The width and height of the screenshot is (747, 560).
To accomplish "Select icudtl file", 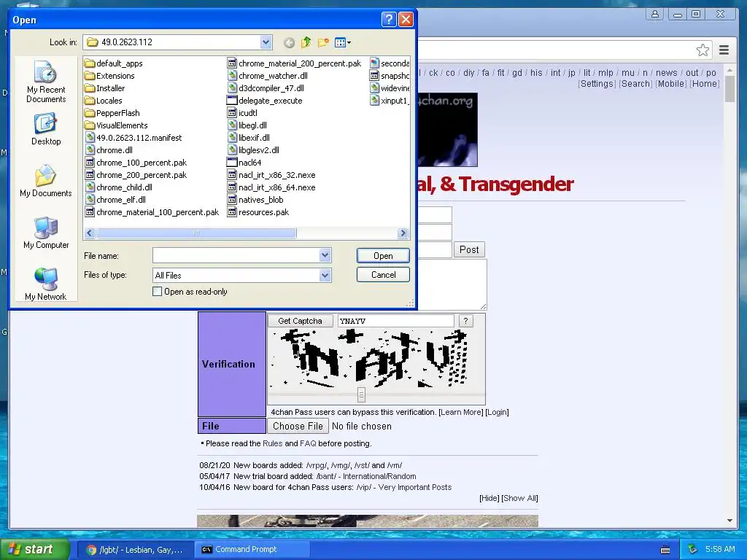I will (242, 113).
